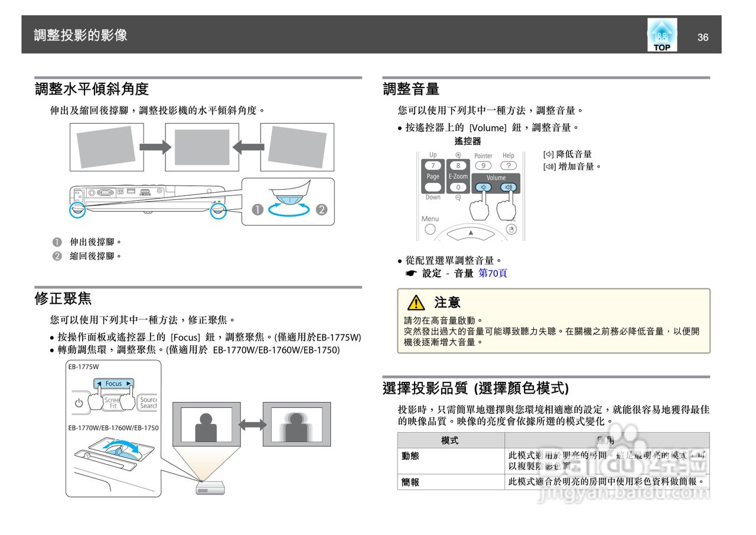The width and height of the screenshot is (756, 535).
Task: Click the Source Search button illustration
Action: (148, 403)
